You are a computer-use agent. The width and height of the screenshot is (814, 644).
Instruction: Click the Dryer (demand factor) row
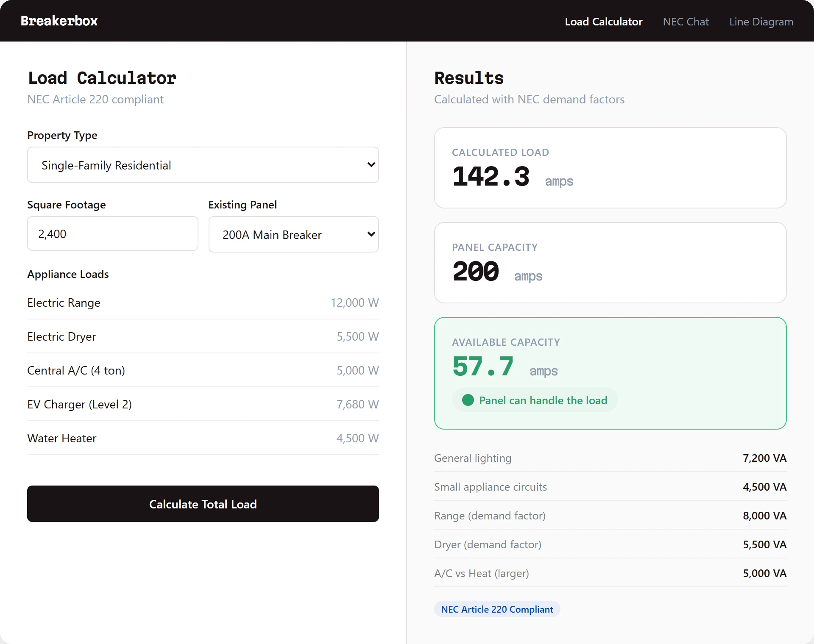click(x=610, y=544)
